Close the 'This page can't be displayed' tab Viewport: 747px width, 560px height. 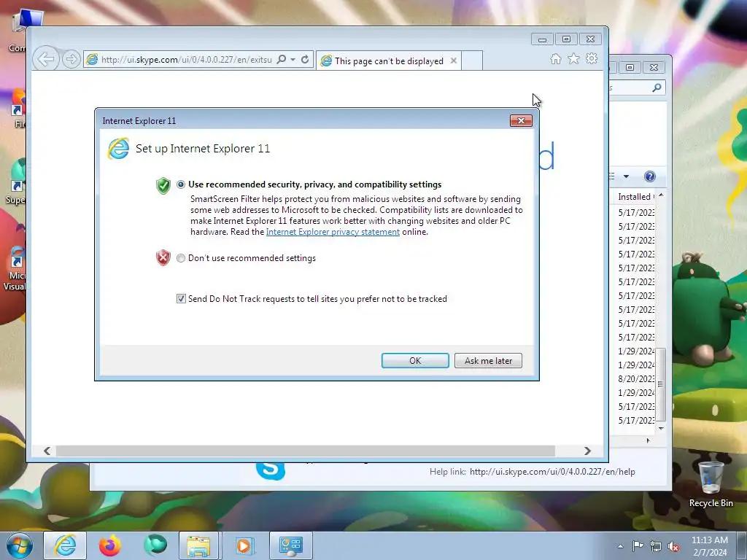(x=454, y=61)
